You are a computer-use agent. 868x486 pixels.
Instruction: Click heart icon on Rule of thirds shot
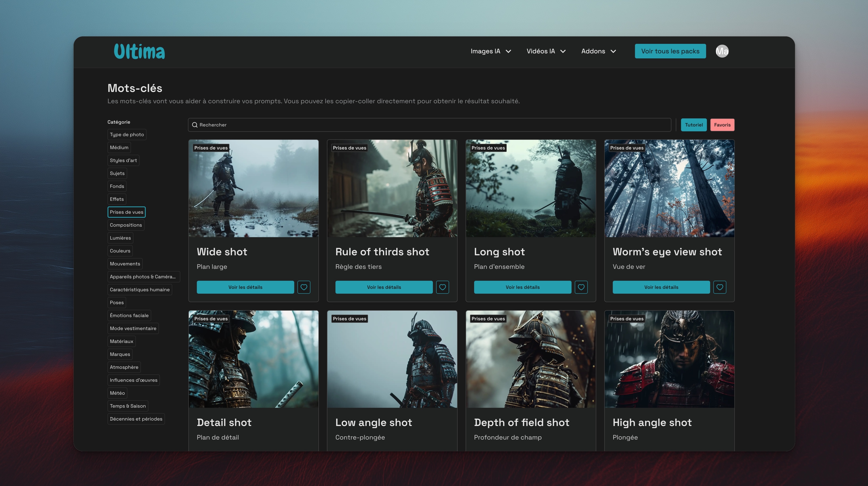[442, 287]
